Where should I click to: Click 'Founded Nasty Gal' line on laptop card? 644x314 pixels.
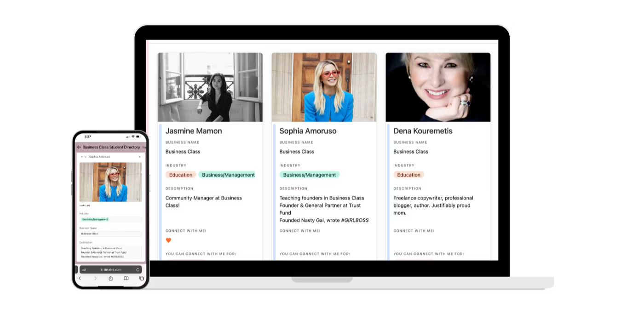point(324,220)
